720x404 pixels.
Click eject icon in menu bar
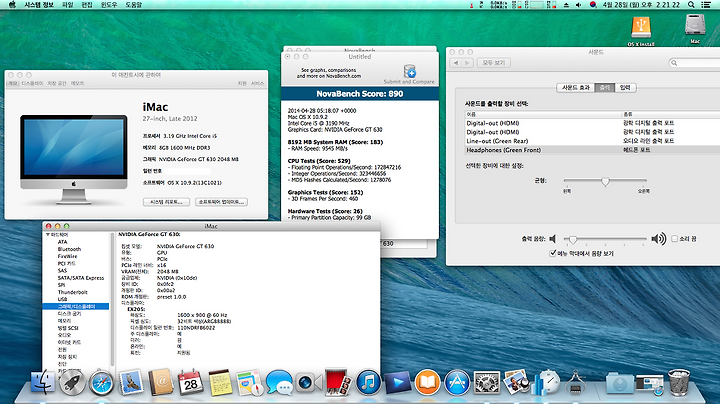click(566, 5)
